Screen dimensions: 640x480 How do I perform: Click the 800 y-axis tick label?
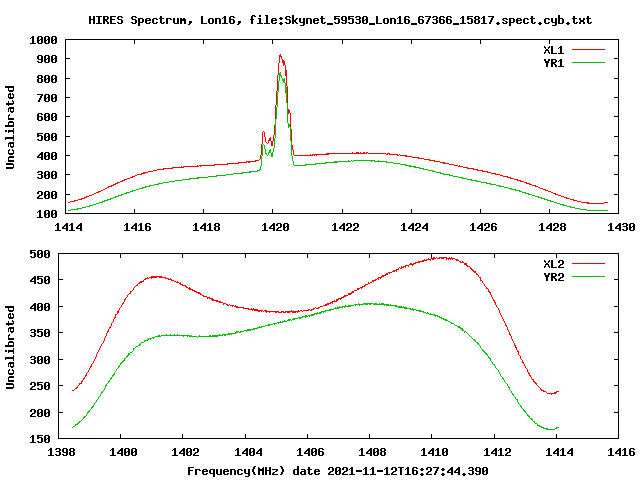tap(47, 79)
